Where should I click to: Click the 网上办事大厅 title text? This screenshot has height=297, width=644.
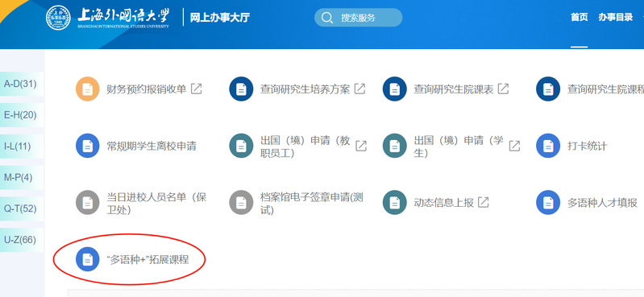[220, 18]
